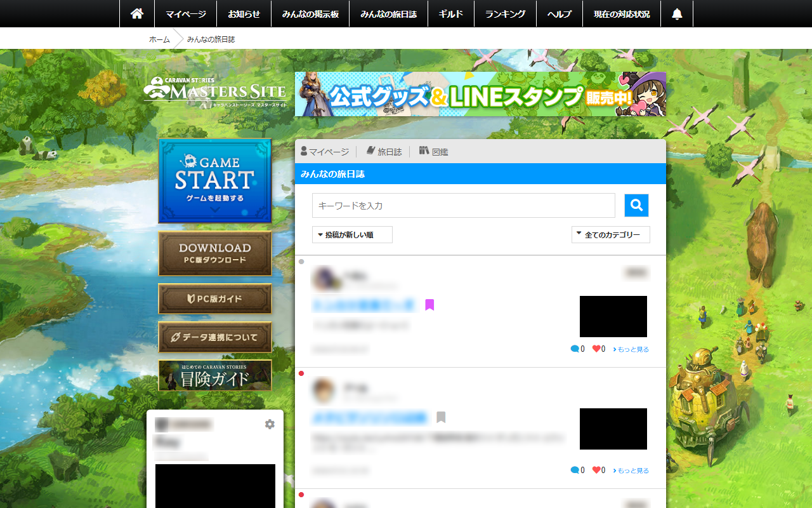Open profile settings gear icon
The width and height of the screenshot is (812, 508).
point(270,424)
